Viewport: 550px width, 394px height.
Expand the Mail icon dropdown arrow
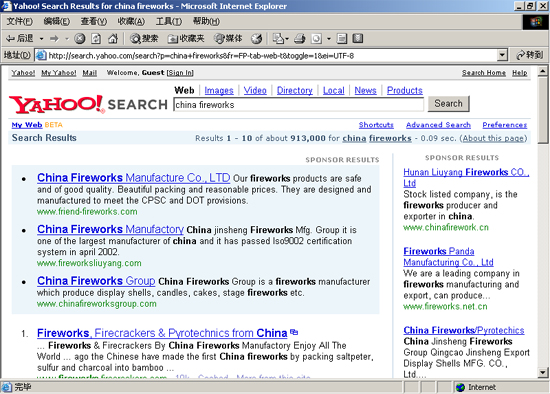288,39
